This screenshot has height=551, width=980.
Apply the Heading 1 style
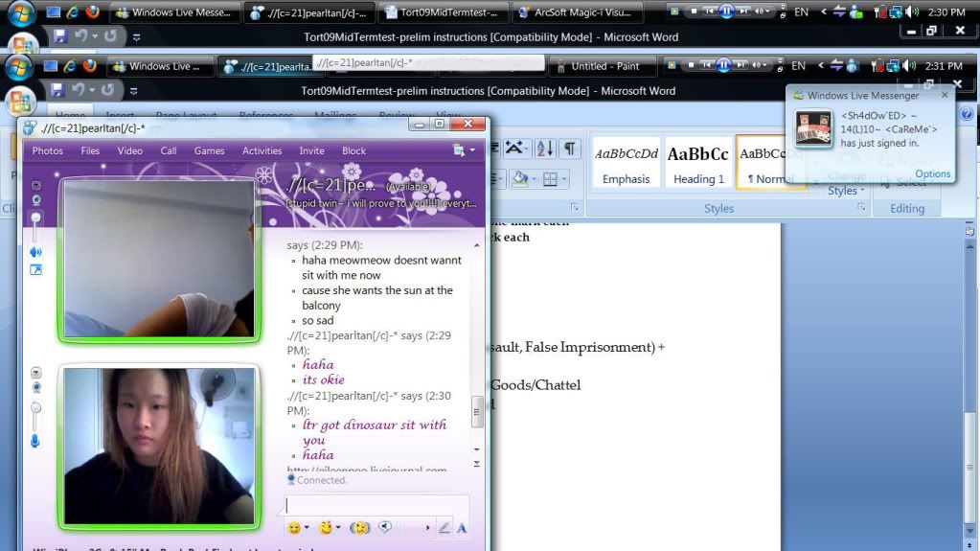(x=698, y=164)
